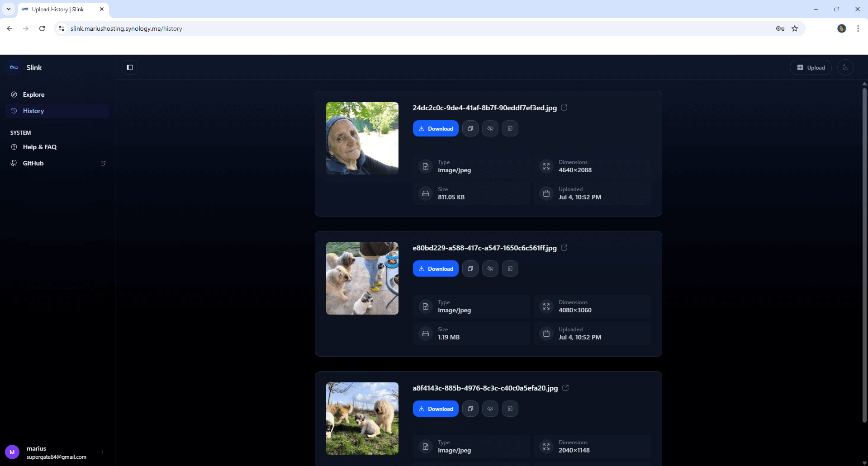Open the tab search dropdown arrow

pyautogui.click(x=9, y=9)
